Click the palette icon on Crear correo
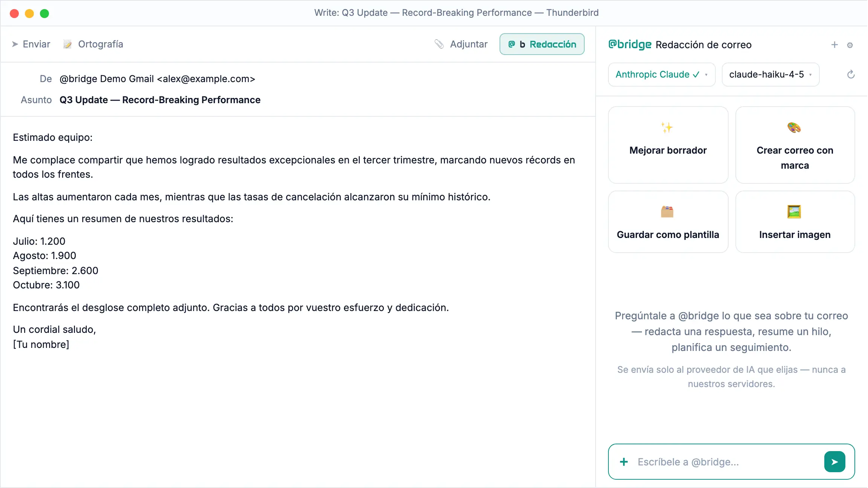The height and width of the screenshot is (488, 868). coord(794,128)
